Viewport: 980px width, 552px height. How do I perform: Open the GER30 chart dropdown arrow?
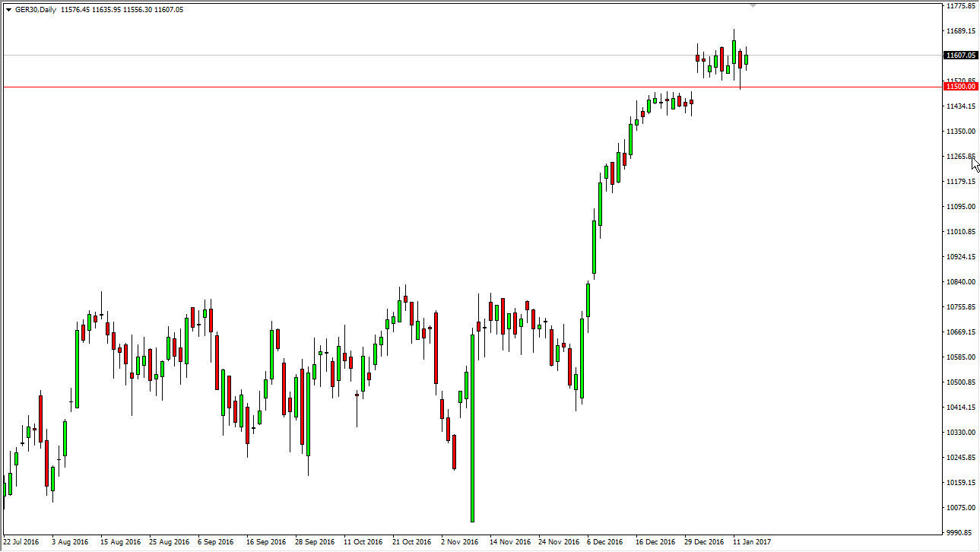(8, 10)
